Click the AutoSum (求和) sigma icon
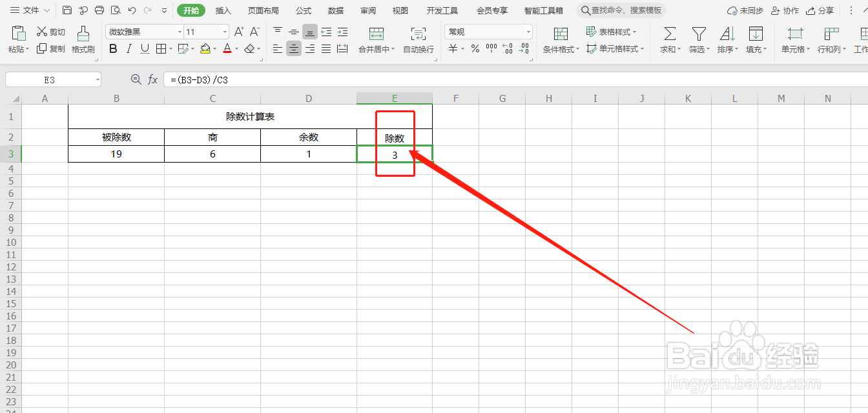 (670, 34)
